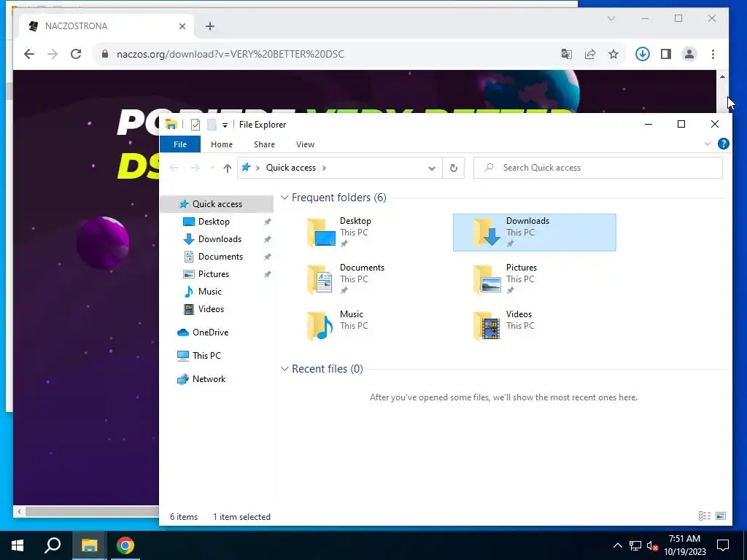The image size is (747, 560).
Task: Collapse the Recent files group
Action: coord(285,368)
